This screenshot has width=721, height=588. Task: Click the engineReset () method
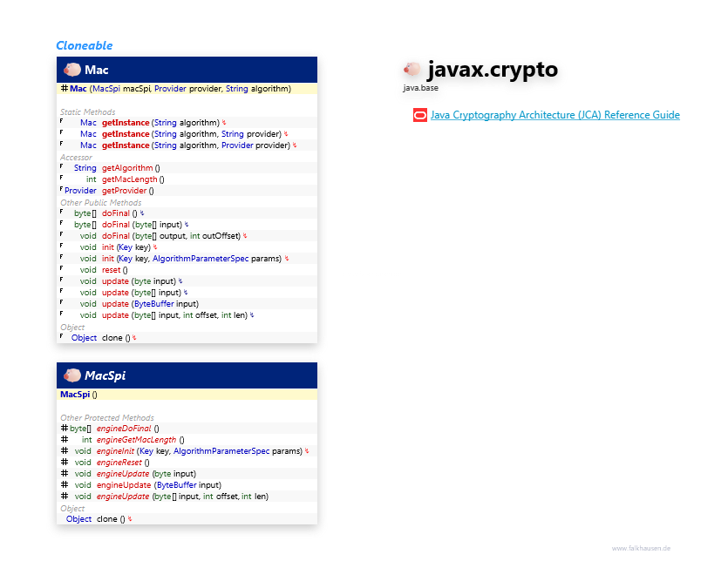pos(123,463)
